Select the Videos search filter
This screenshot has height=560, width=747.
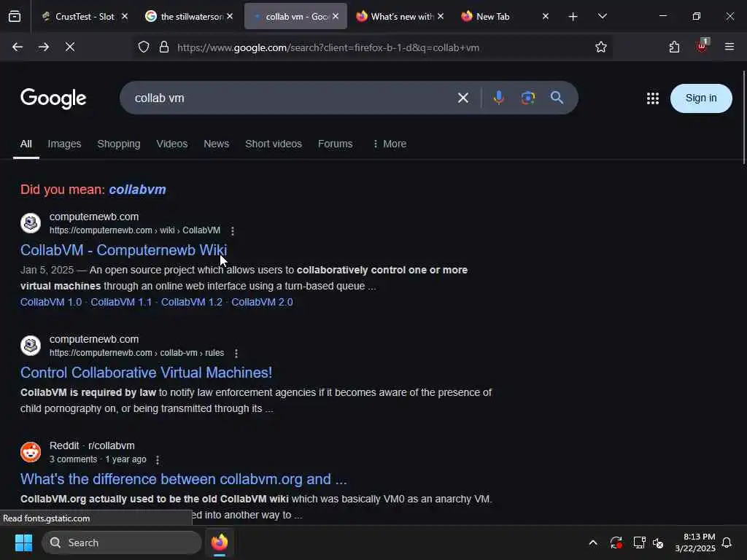(x=172, y=144)
